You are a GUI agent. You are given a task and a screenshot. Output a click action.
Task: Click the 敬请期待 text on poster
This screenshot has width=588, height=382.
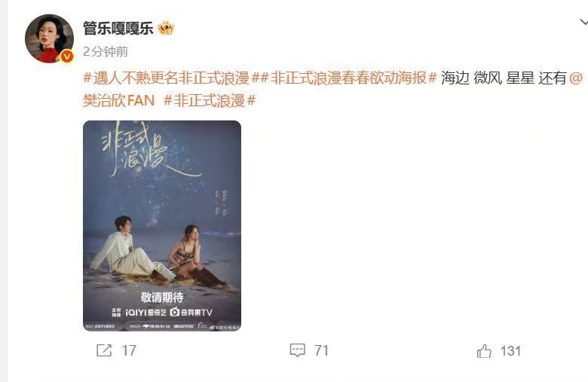click(162, 298)
